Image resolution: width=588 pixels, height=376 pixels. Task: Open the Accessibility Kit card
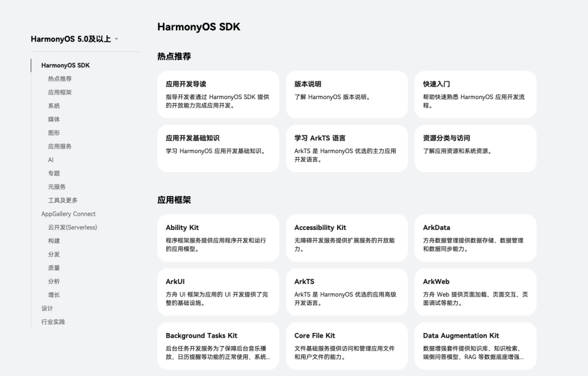point(347,238)
